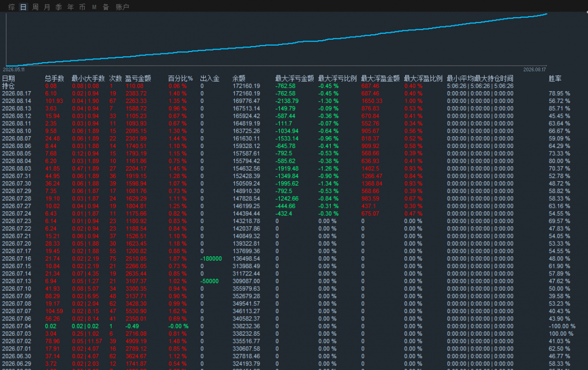
Task: Select the 2026.08.14 date row
Action: coord(16,101)
